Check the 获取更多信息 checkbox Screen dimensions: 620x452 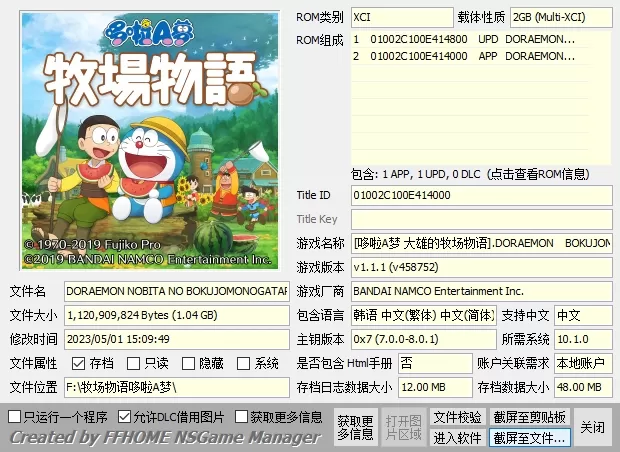click(241, 416)
